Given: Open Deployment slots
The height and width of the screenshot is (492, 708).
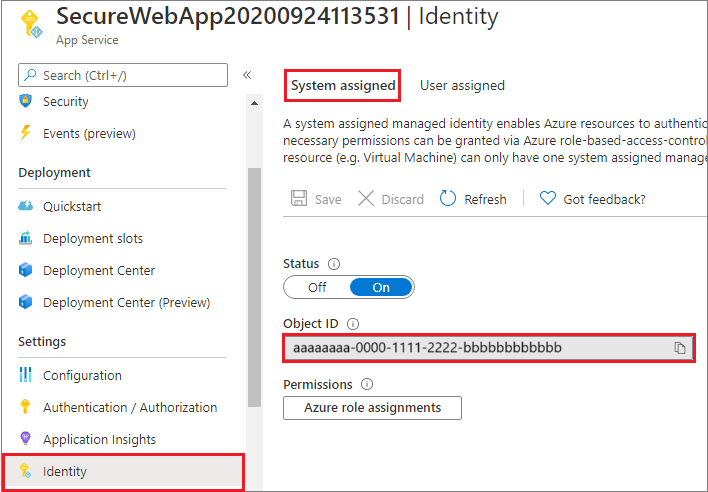Looking at the screenshot, I should 93,238.
